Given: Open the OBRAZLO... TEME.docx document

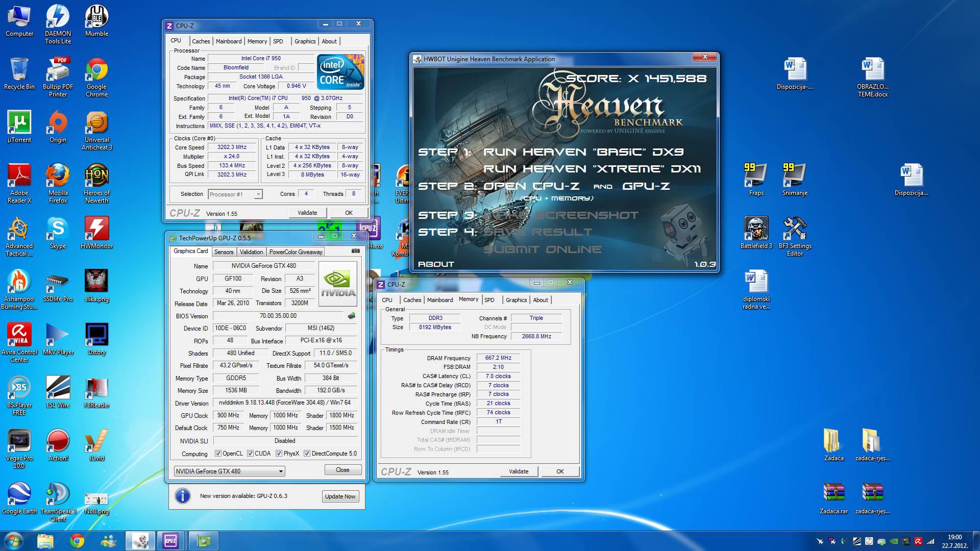Looking at the screenshot, I should point(872,77).
